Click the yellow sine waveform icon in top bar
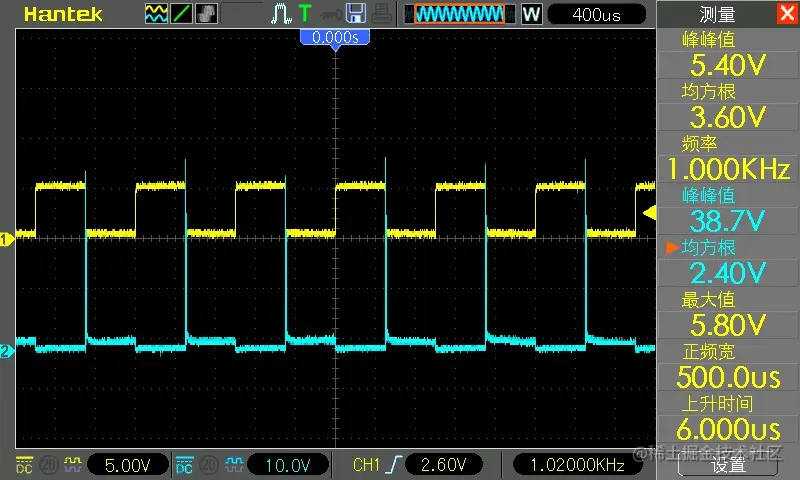Screen dimensions: 800x480 pos(156,14)
